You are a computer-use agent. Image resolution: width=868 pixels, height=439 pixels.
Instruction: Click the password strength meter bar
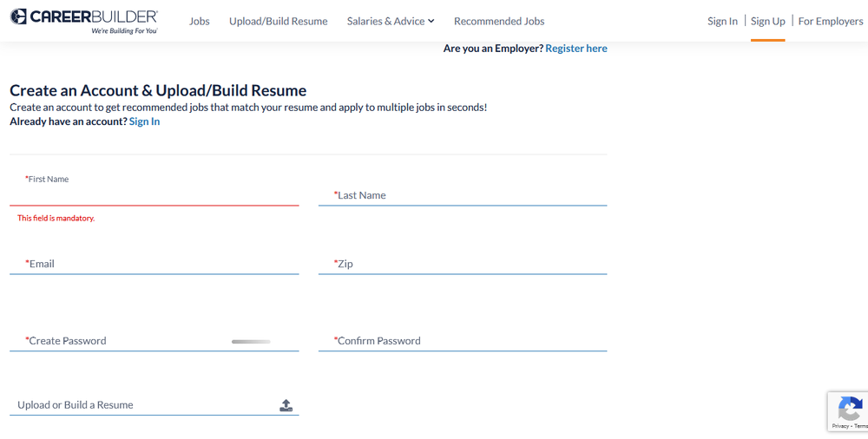point(251,342)
